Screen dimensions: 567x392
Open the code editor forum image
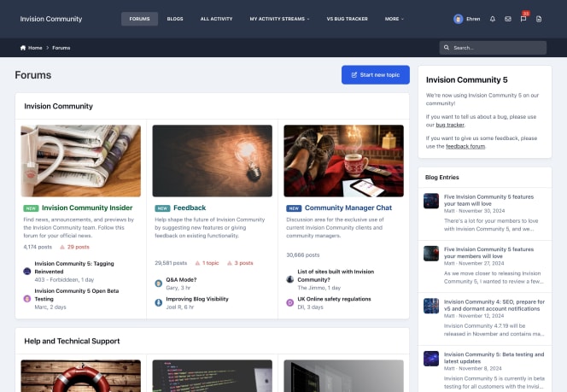[213, 376]
